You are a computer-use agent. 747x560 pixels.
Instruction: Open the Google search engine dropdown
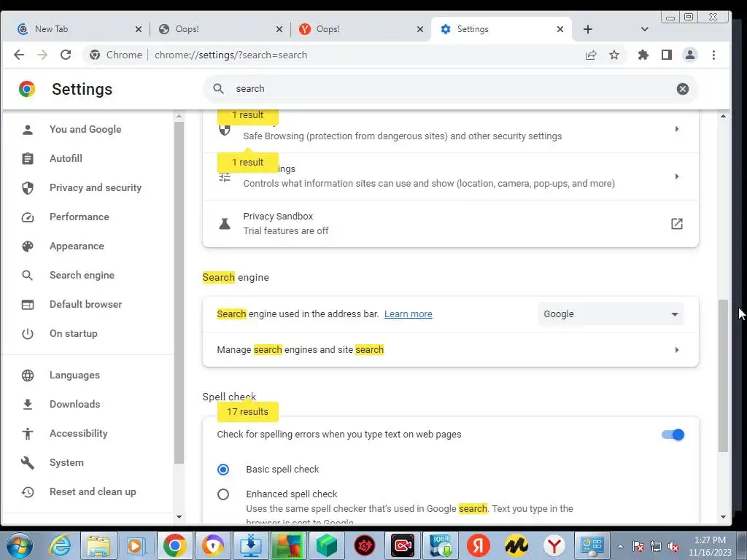click(x=611, y=314)
